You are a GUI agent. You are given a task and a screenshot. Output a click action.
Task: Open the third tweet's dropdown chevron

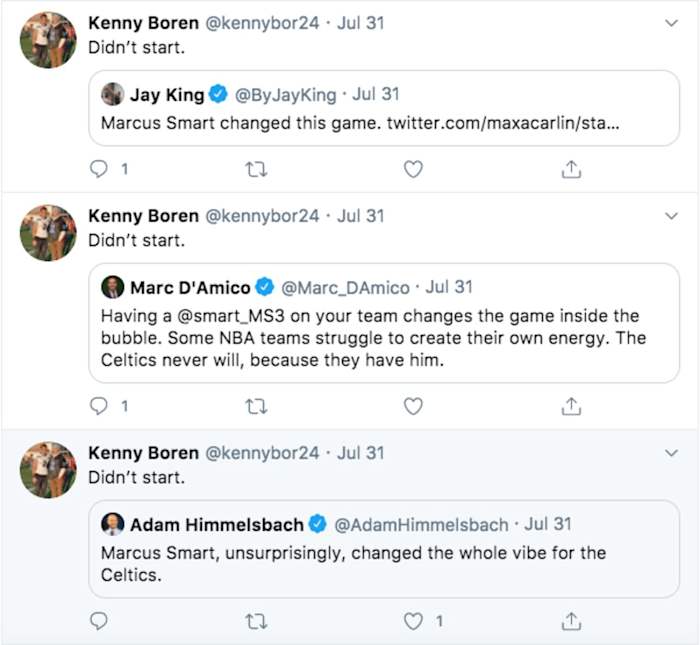671,453
